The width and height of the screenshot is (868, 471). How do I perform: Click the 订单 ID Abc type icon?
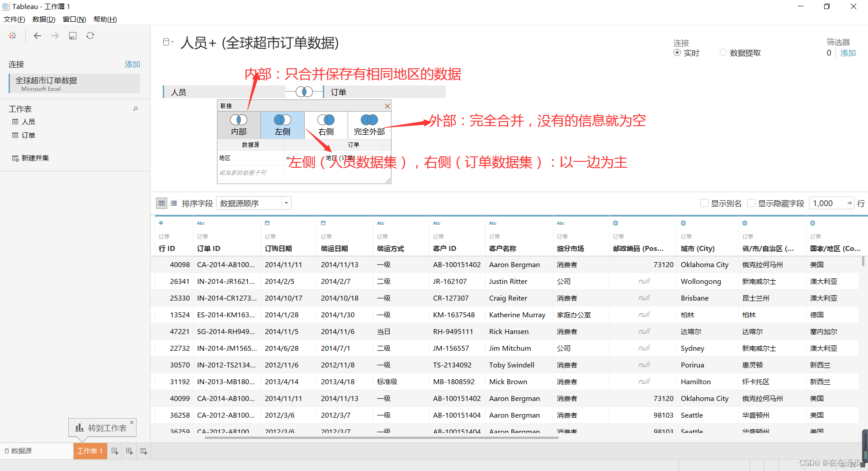201,223
